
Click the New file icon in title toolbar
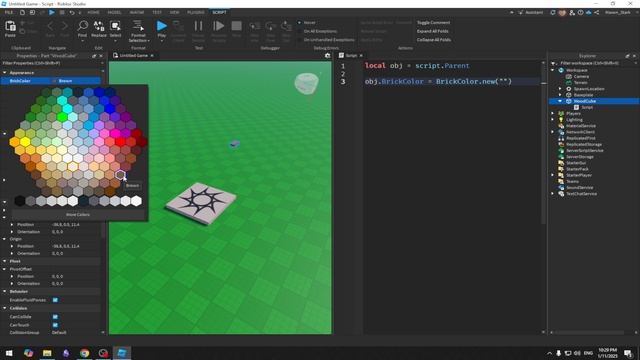[x=22, y=13]
